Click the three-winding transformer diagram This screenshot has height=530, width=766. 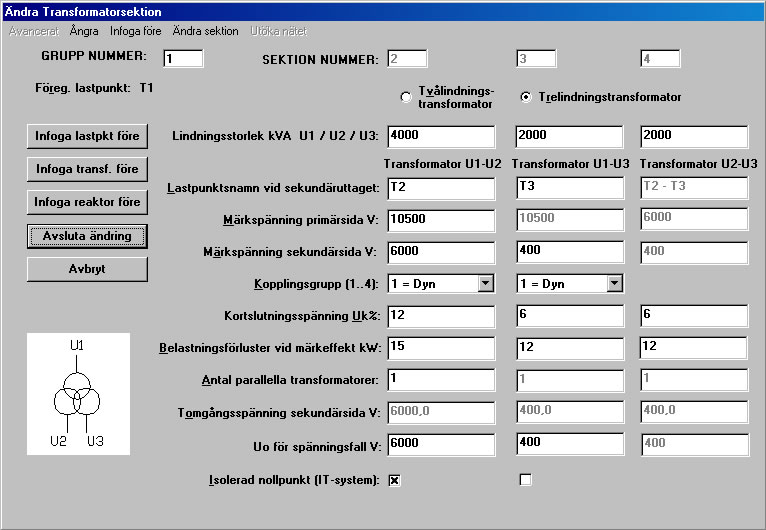click(x=78, y=394)
